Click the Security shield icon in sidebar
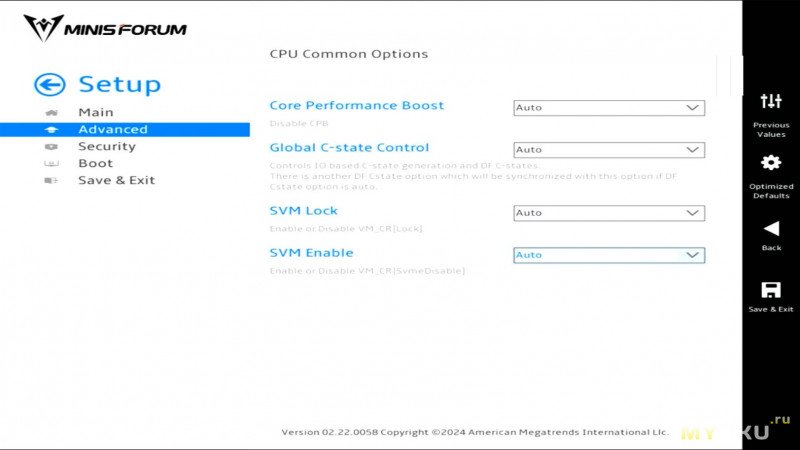Screen dimensions: 800x450 coord(51,147)
